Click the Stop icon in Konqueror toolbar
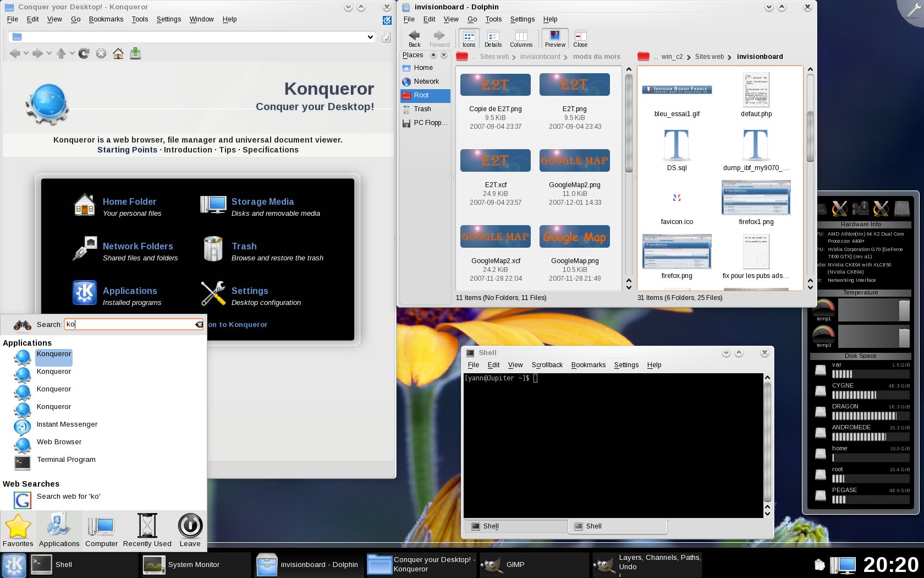Image resolution: width=924 pixels, height=578 pixels. pyautogui.click(x=101, y=53)
